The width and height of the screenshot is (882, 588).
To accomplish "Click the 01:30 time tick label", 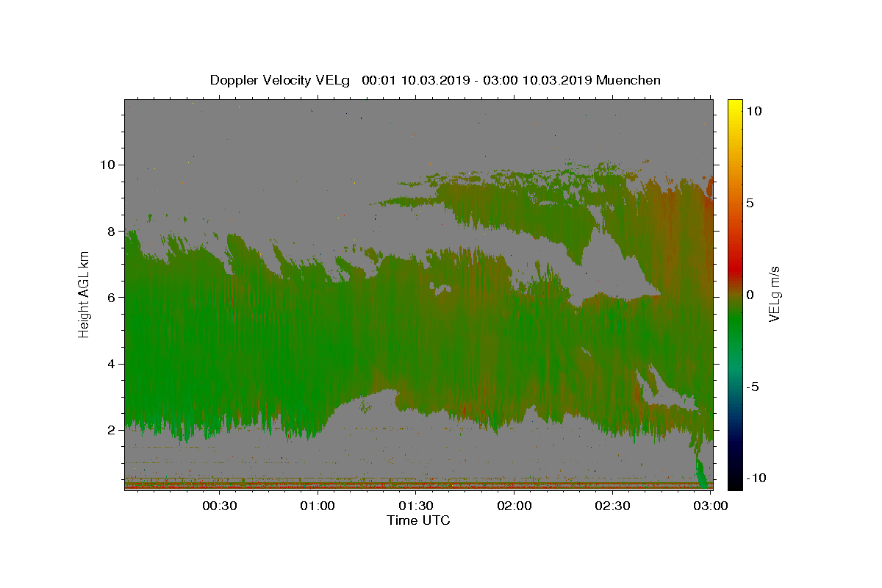I will (416, 506).
